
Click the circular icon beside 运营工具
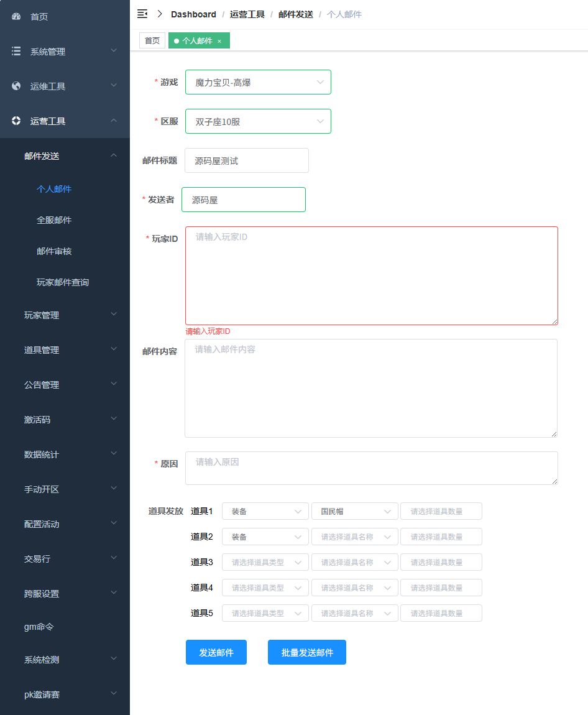tap(16, 121)
